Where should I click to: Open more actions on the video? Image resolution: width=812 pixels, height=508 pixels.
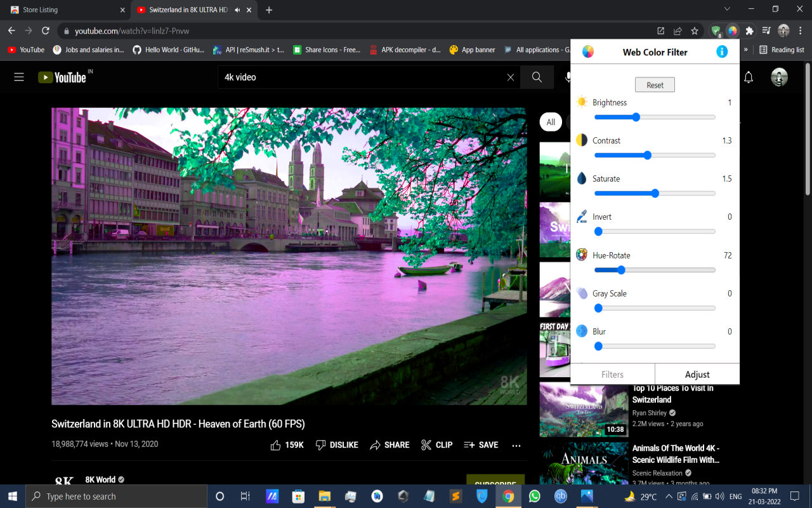(516, 444)
